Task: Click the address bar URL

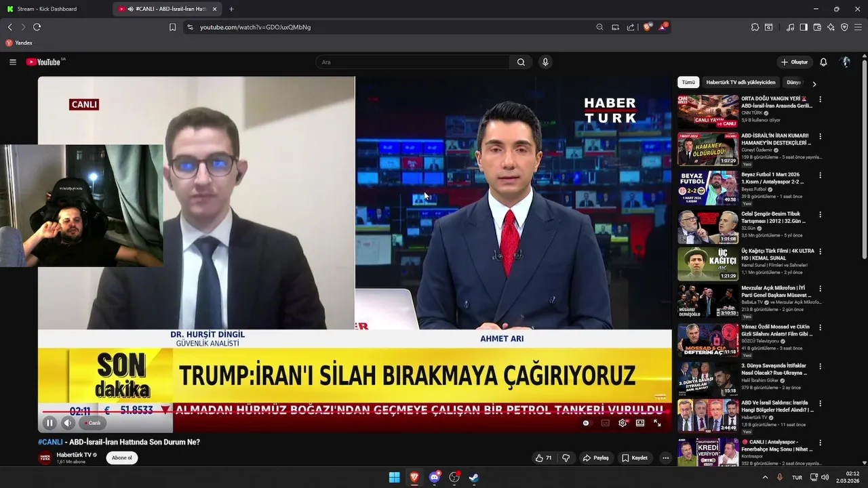Action: [x=255, y=27]
